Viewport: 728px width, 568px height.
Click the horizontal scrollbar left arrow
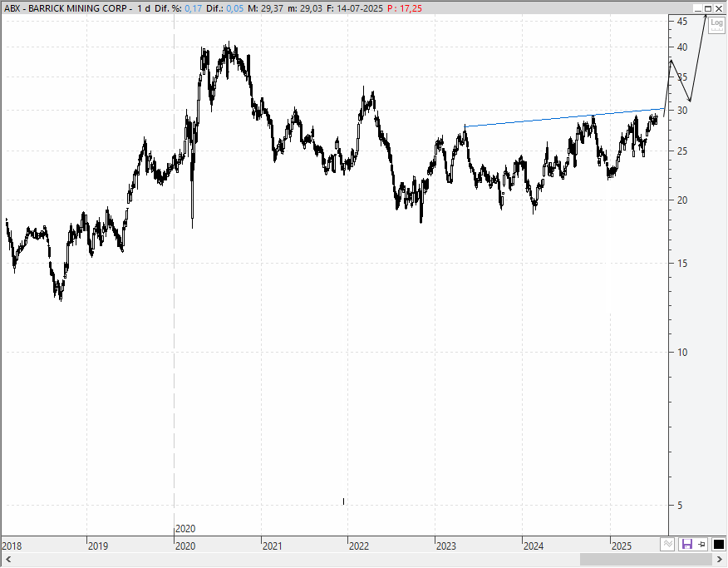point(7,560)
